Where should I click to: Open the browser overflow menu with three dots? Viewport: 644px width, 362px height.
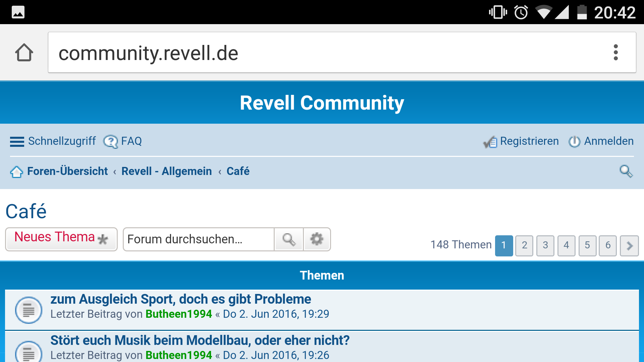click(616, 52)
